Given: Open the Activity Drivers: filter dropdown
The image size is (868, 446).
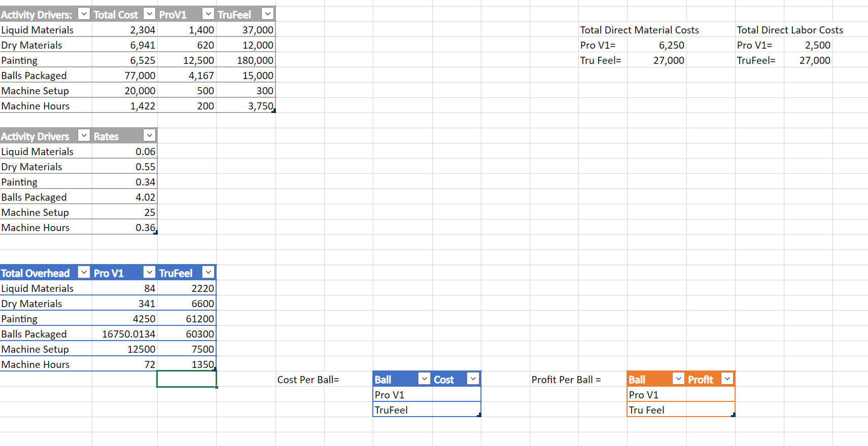Looking at the screenshot, I should [84, 14].
